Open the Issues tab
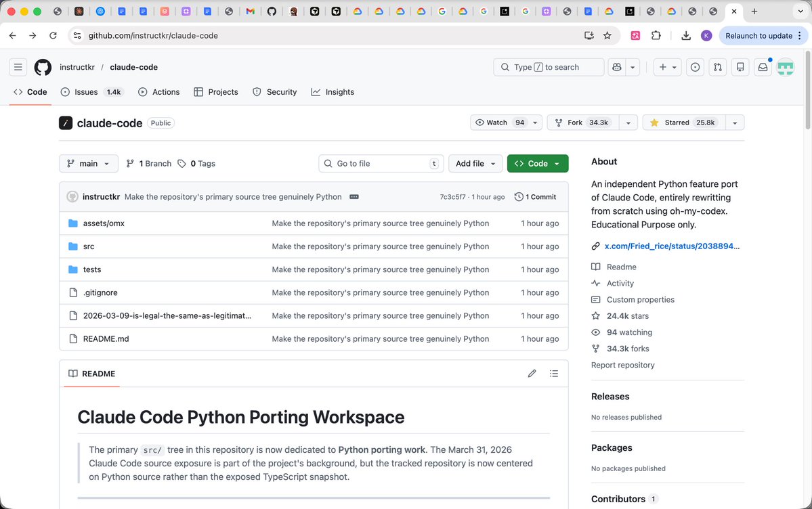 [91, 92]
